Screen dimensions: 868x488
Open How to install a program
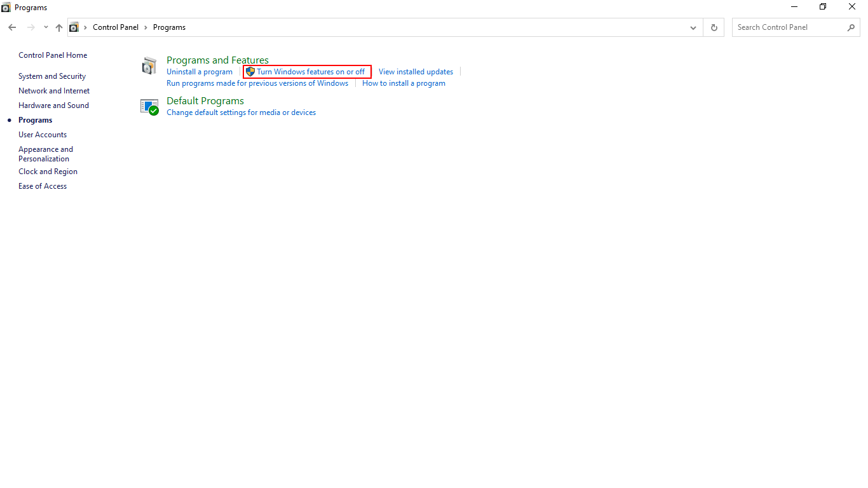click(x=403, y=83)
